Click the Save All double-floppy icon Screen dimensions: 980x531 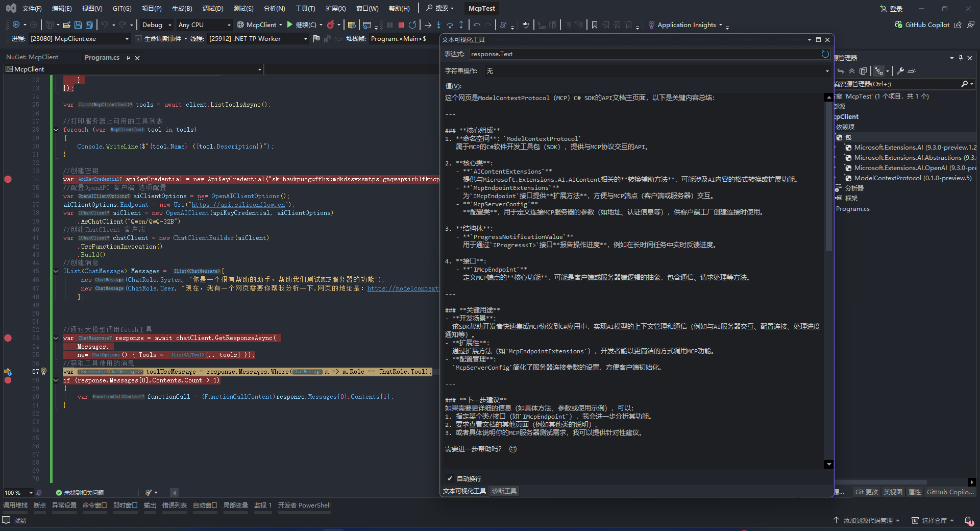pyautogui.click(x=89, y=25)
